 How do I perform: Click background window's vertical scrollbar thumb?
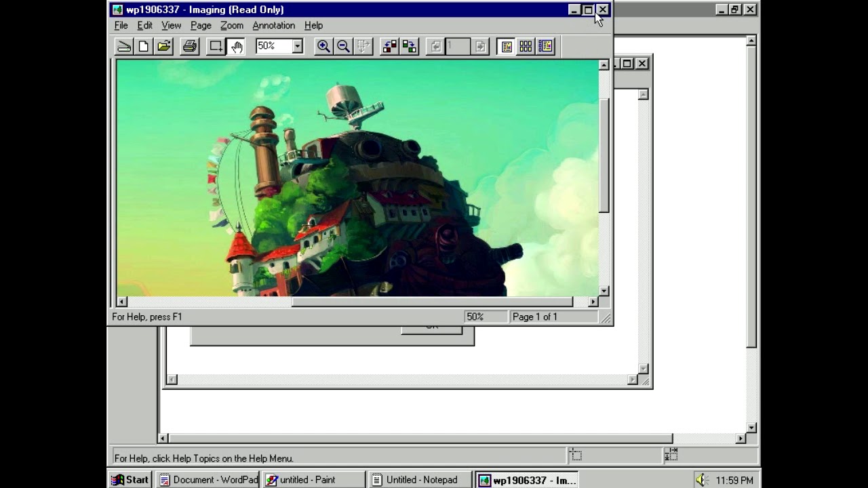[x=751, y=197]
